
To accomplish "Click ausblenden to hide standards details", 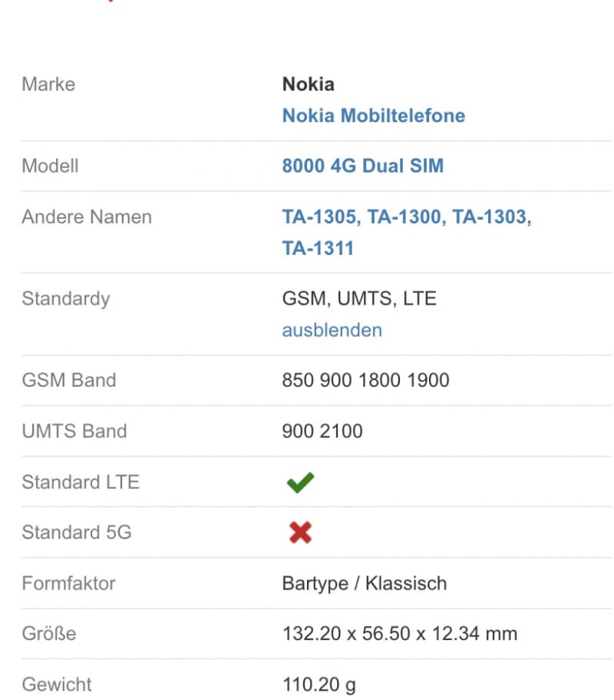I will click(x=332, y=330).
